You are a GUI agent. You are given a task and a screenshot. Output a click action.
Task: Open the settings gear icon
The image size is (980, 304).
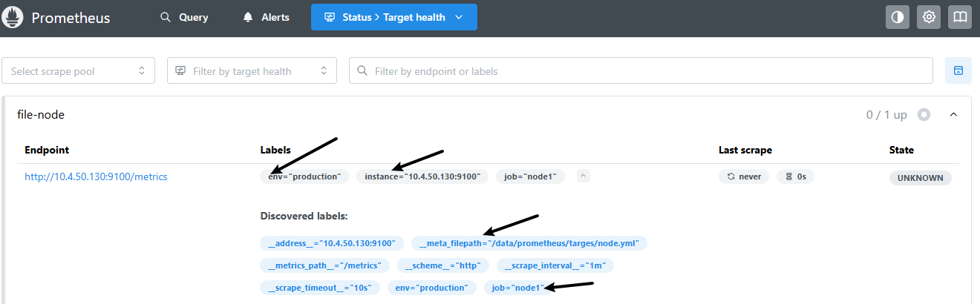pos(929,17)
